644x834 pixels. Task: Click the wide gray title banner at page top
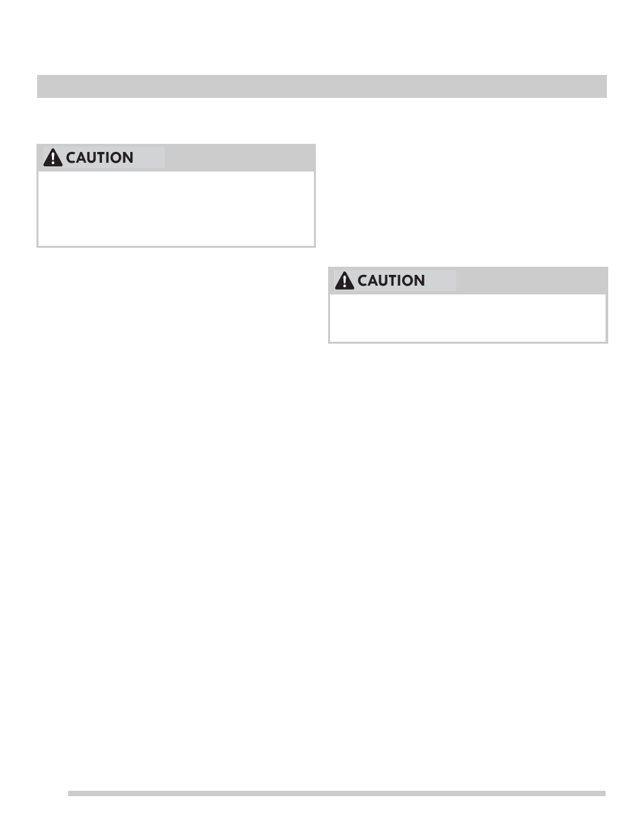(x=322, y=86)
